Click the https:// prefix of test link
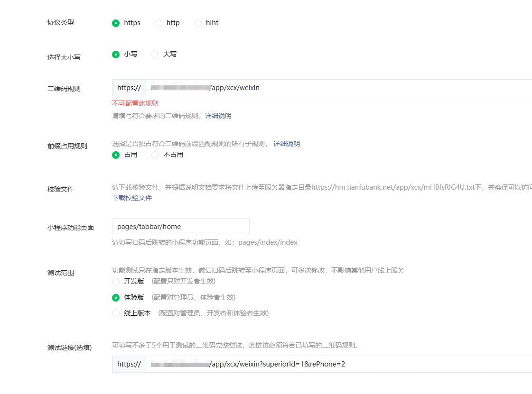The image size is (532, 394). pyautogui.click(x=129, y=364)
